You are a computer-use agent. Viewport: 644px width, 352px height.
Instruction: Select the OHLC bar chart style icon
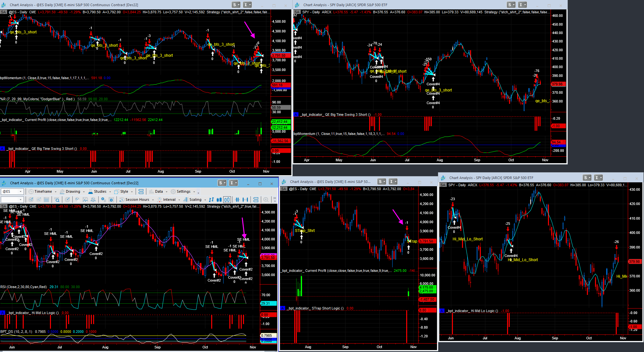(211, 200)
